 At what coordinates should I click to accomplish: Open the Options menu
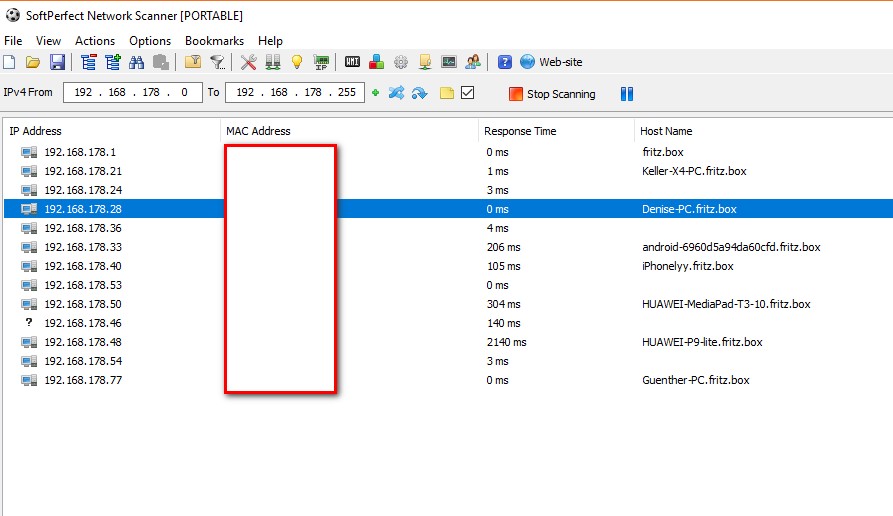(150, 41)
